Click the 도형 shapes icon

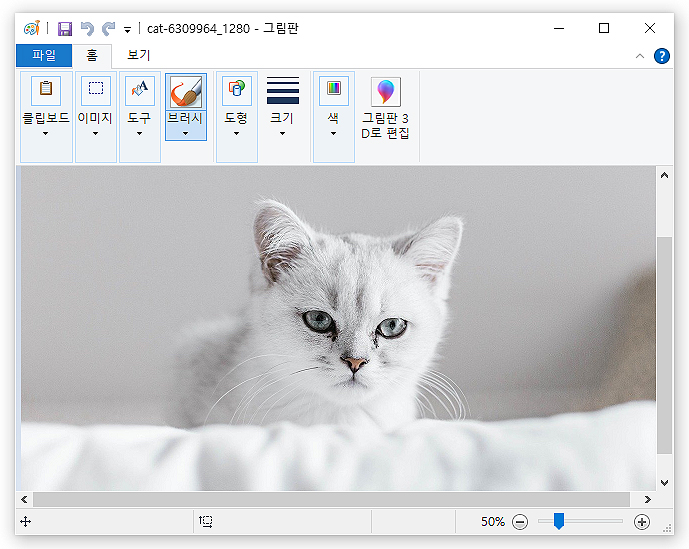point(237,90)
